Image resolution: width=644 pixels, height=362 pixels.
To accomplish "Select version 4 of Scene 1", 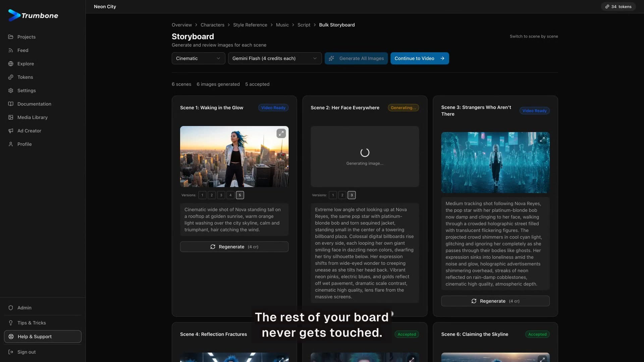I will tap(230, 195).
